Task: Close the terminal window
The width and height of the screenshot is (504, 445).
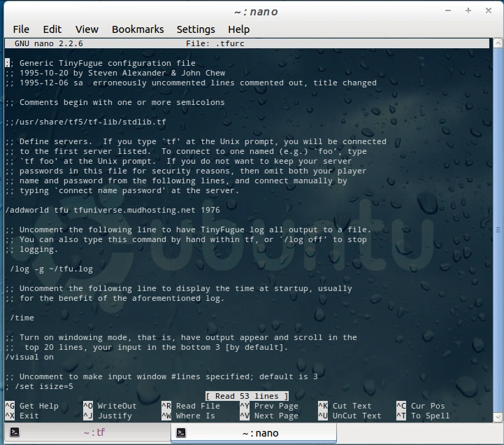Action: (x=489, y=10)
